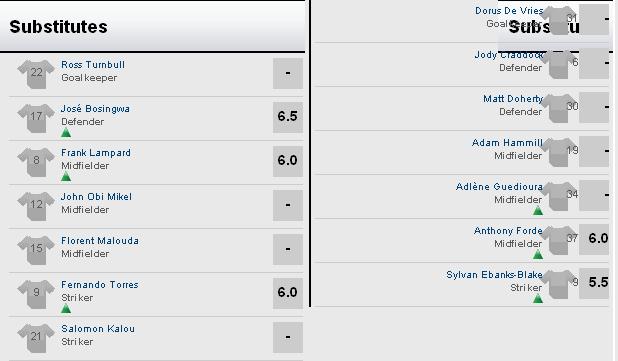Click Frank Lampard's number 8 shirt icon
This screenshot has height=361, width=618.
pos(36,162)
